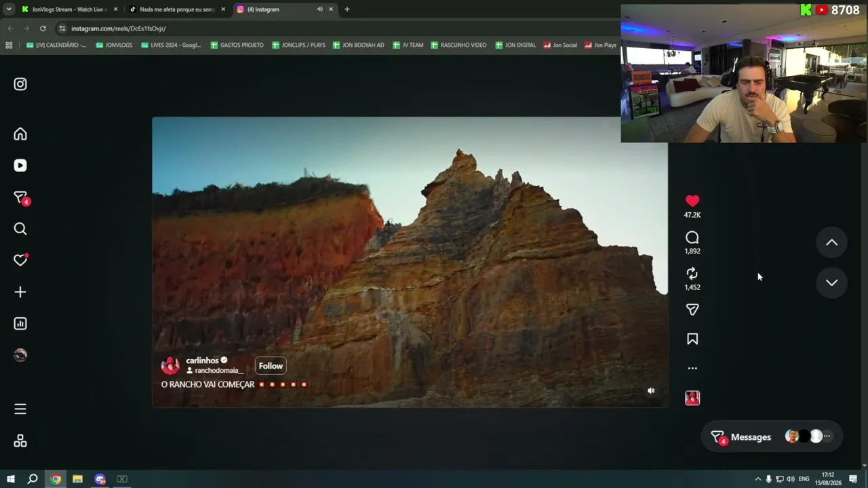Reload the current page
The width and height of the screenshot is (868, 488).
click(x=43, y=28)
